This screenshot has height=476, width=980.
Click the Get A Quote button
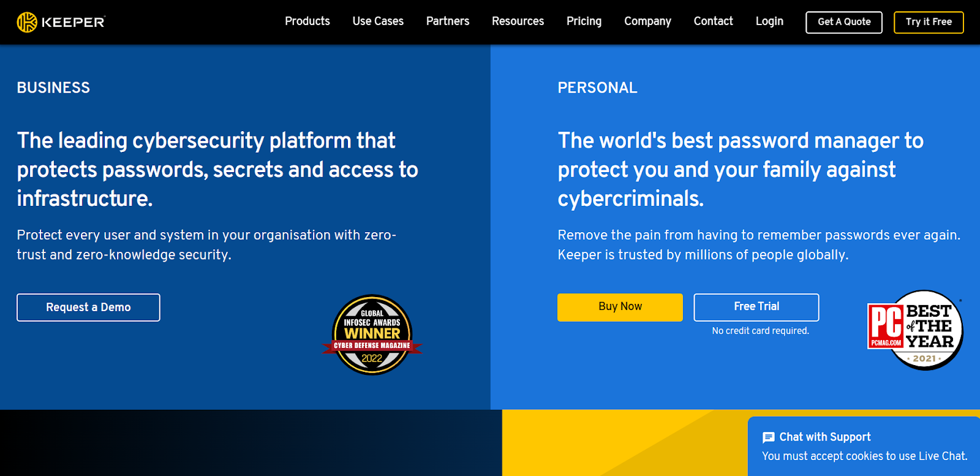(x=844, y=22)
